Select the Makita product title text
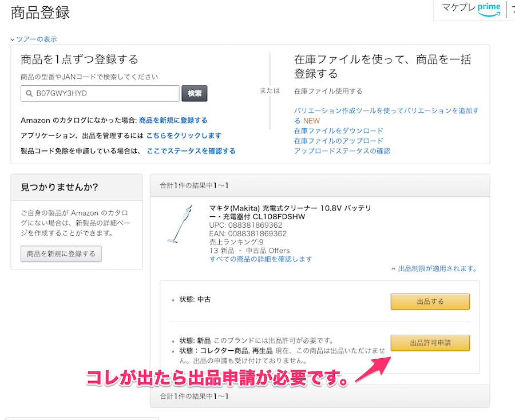 tap(290, 212)
